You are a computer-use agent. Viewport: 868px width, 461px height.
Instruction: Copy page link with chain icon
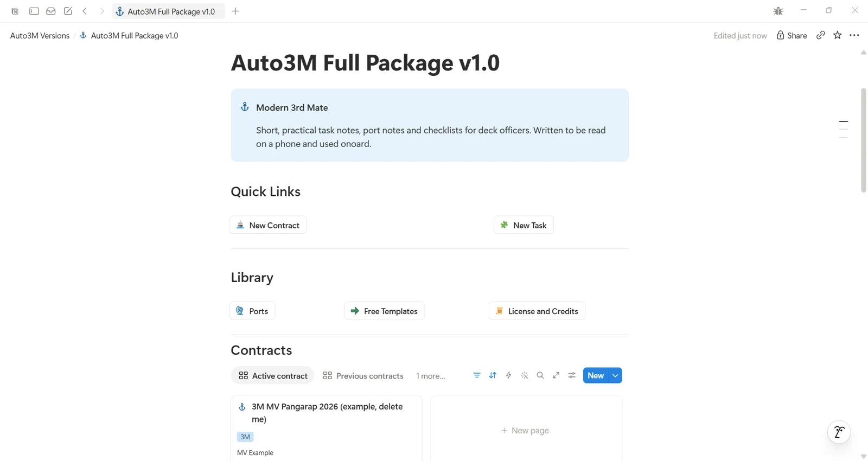821,35
